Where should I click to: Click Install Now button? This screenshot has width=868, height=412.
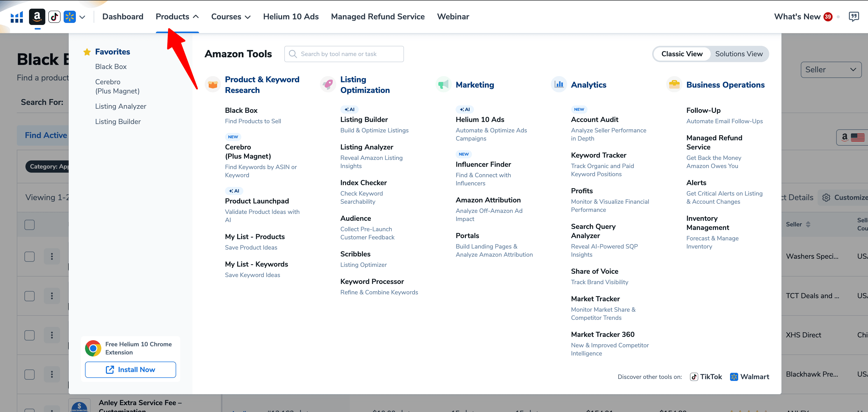click(x=130, y=370)
